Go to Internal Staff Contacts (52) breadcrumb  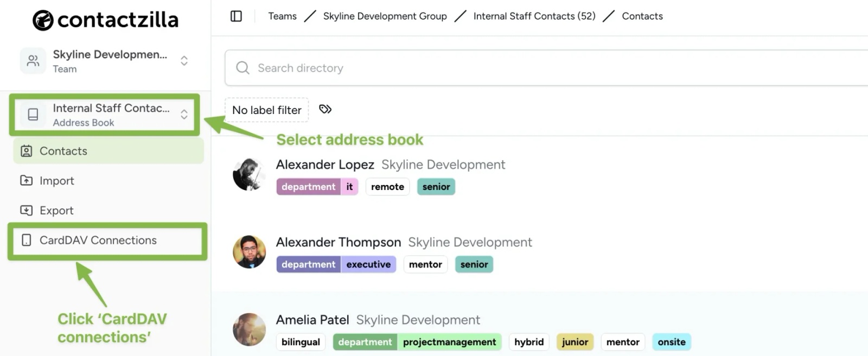point(534,16)
